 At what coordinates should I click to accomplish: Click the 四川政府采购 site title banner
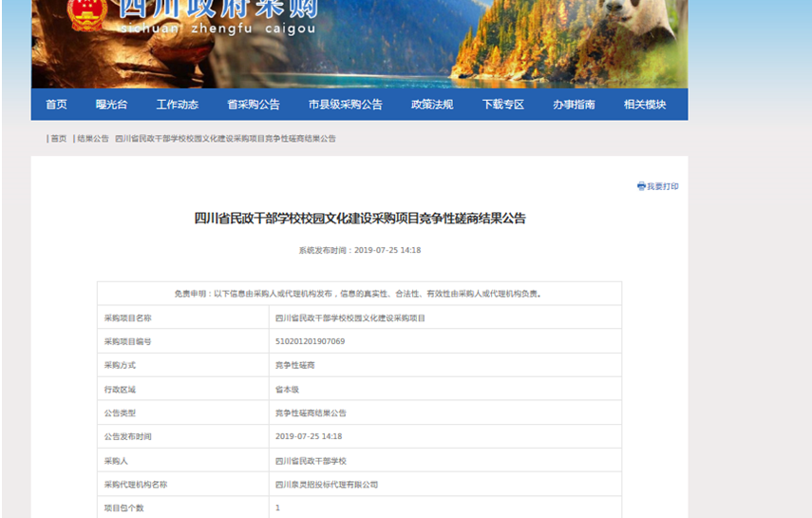[x=218, y=11]
